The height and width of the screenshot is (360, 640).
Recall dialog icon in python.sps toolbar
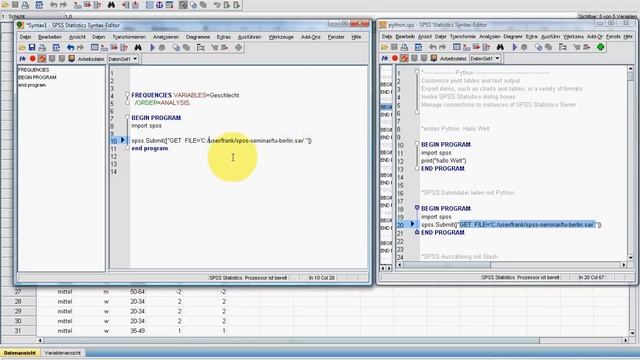[418, 47]
